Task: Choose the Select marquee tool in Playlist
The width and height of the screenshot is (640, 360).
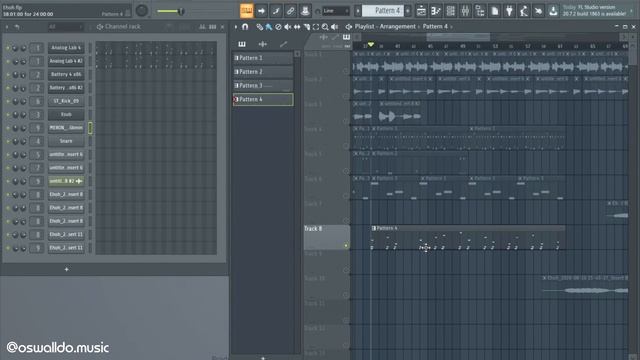Action: [x=316, y=27]
